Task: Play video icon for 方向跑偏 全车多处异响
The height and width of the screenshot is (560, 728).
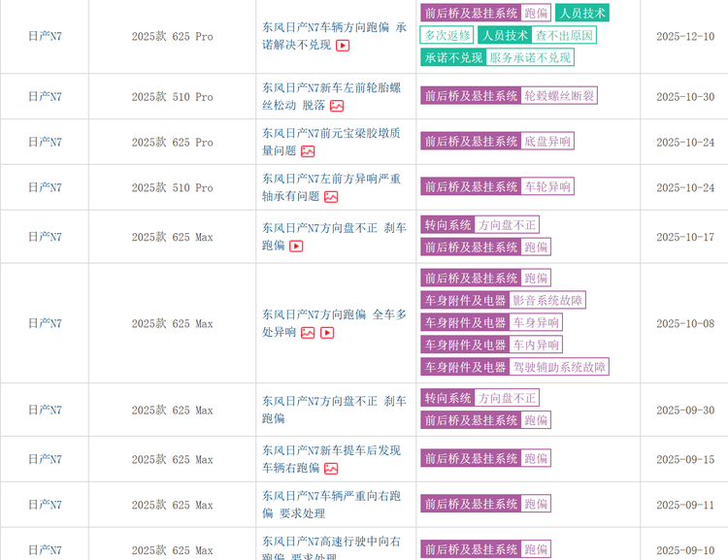Action: pyautogui.click(x=327, y=333)
